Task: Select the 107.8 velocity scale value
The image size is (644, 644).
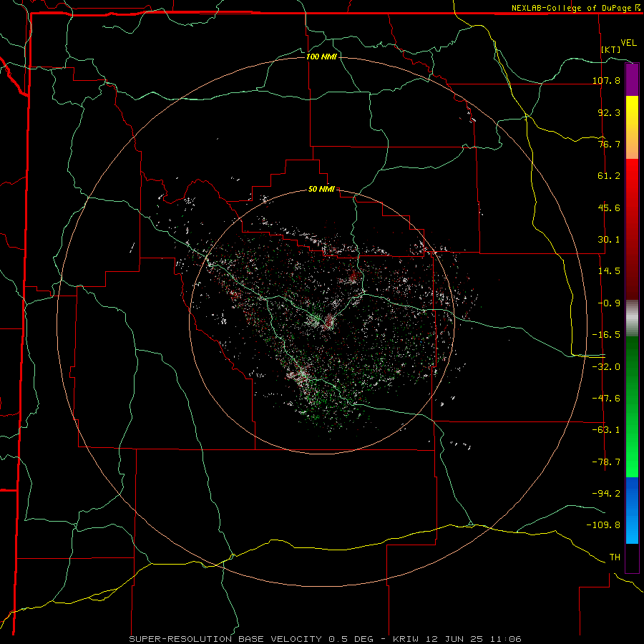Action: pos(606,80)
